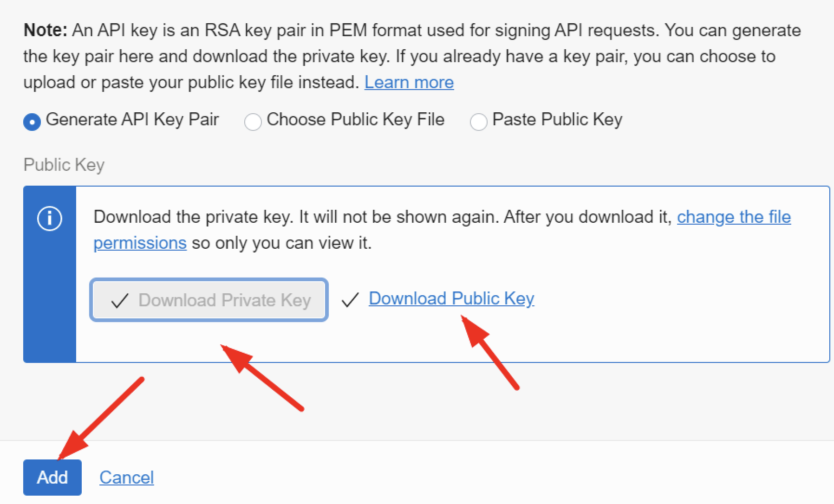Open the Learn more link
834x504 pixels.
pyautogui.click(x=409, y=82)
